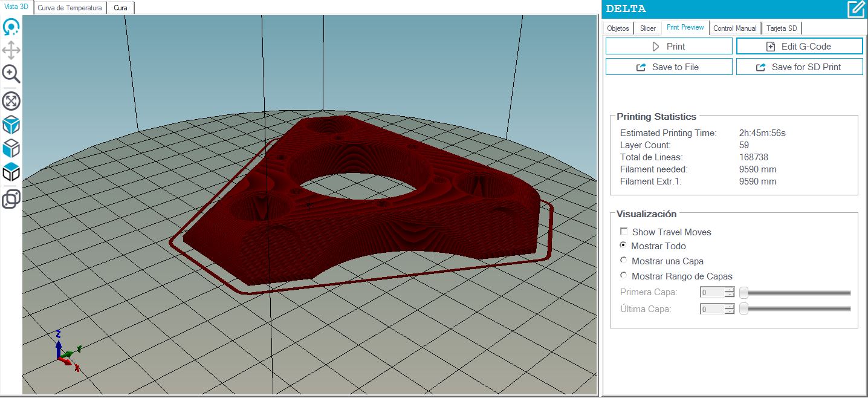Click the middle cube view icon
Screen dimensions: 868x398
click(11, 148)
